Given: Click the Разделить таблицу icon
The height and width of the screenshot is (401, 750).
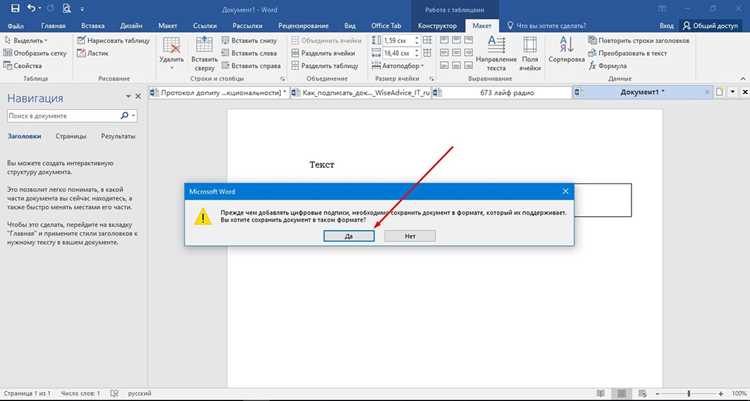Looking at the screenshot, I should 295,66.
